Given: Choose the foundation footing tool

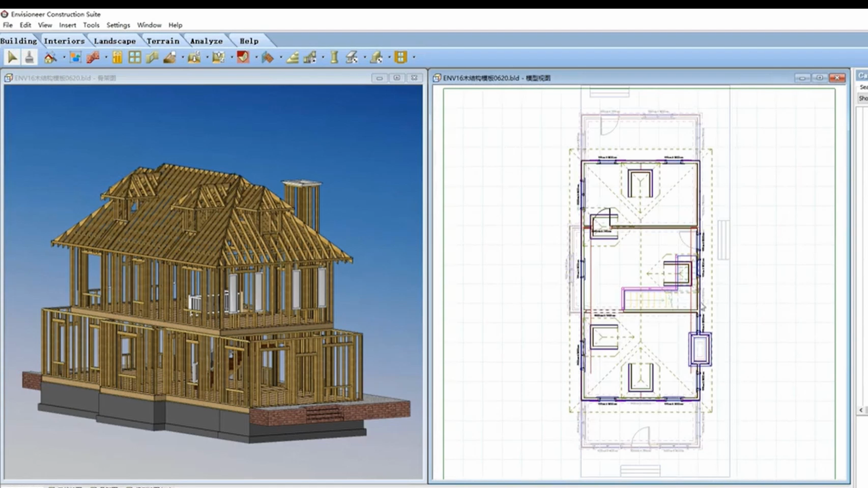Looking at the screenshot, I should 194,57.
